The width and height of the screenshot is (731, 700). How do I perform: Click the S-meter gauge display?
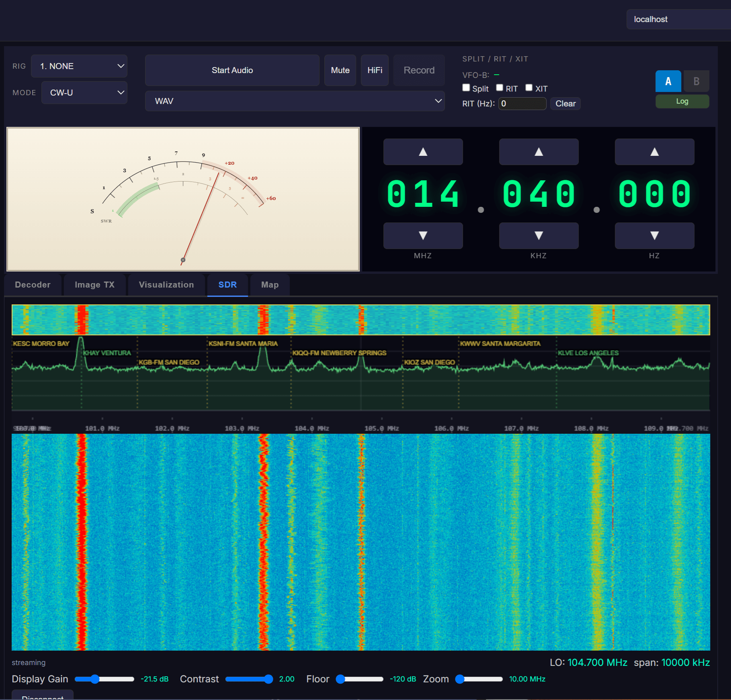(183, 199)
